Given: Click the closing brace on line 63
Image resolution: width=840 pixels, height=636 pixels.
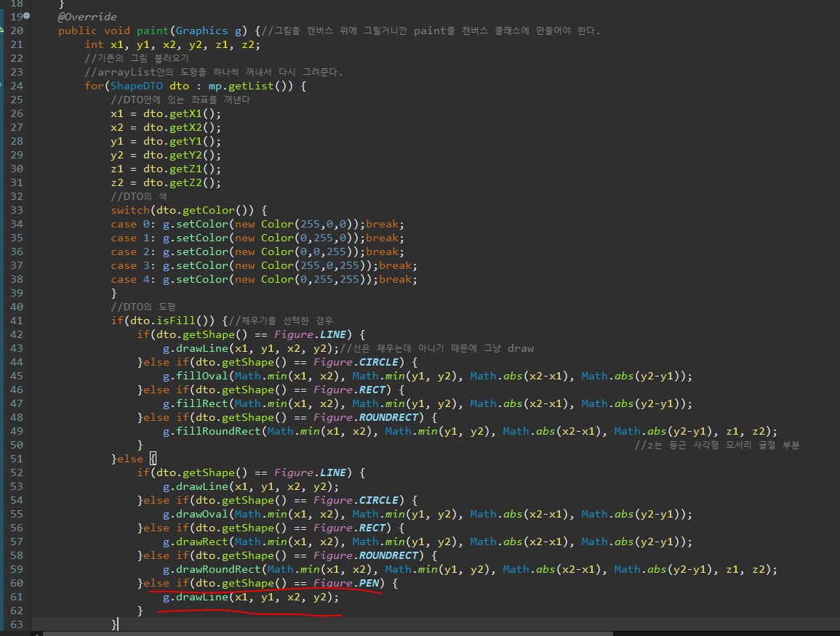Looking at the screenshot, I should point(113,625).
